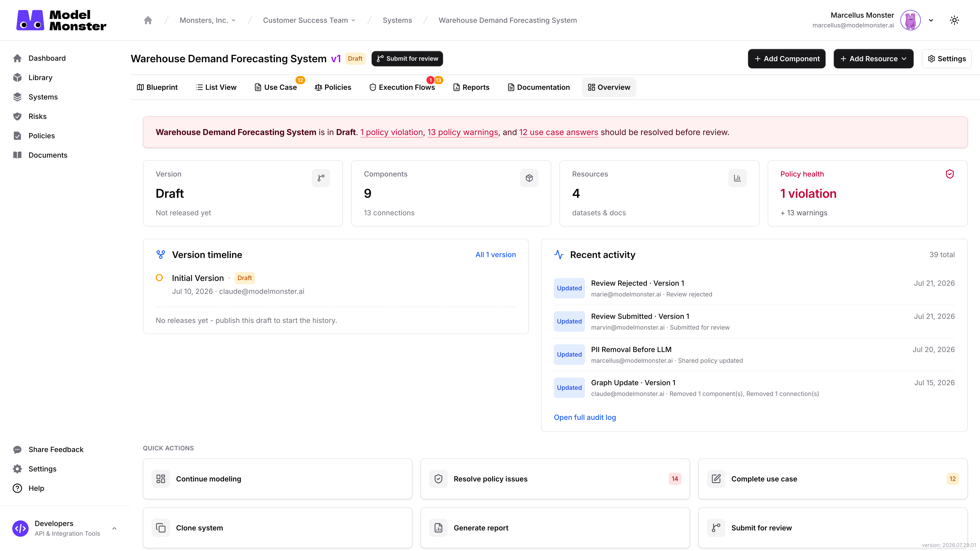Click Marcellus Monster's avatar
Viewport: 980px width, 551px height.
coord(910,20)
